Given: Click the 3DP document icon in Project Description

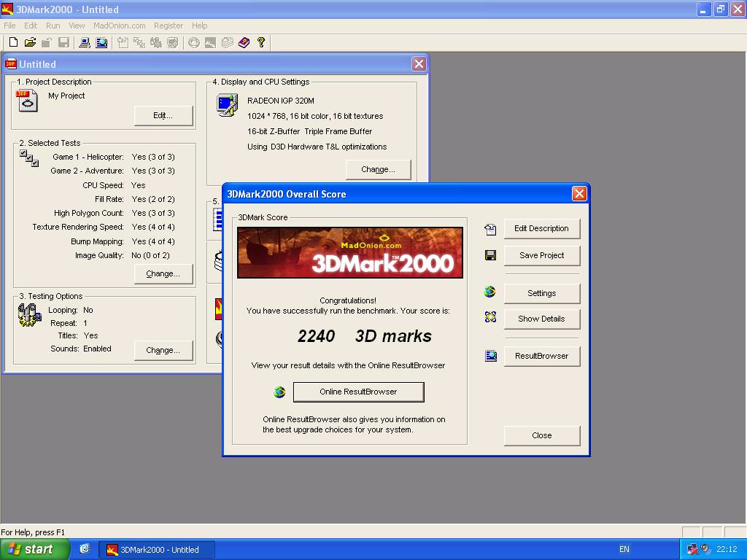Looking at the screenshot, I should pos(27,101).
